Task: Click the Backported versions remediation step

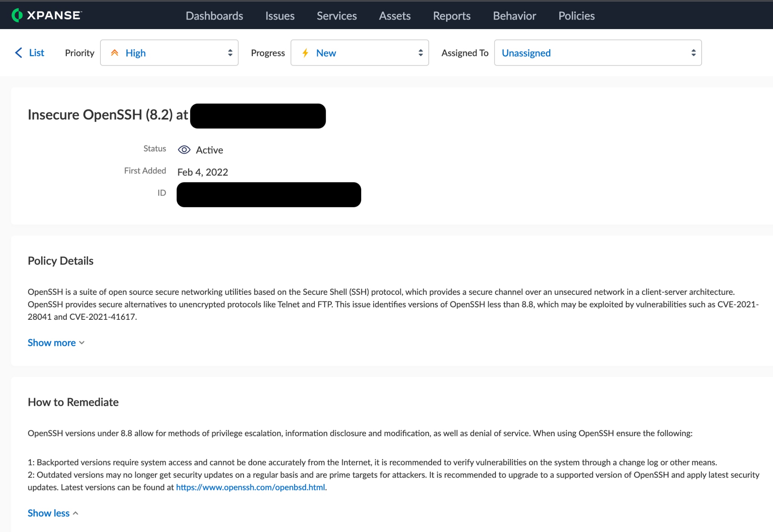Action: click(x=372, y=462)
